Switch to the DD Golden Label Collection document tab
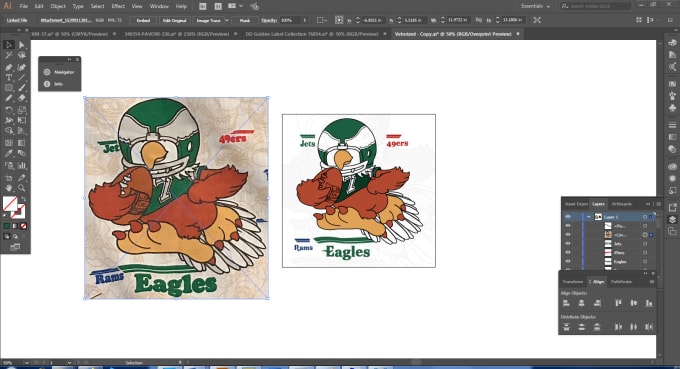This screenshot has height=369, width=680. (312, 34)
